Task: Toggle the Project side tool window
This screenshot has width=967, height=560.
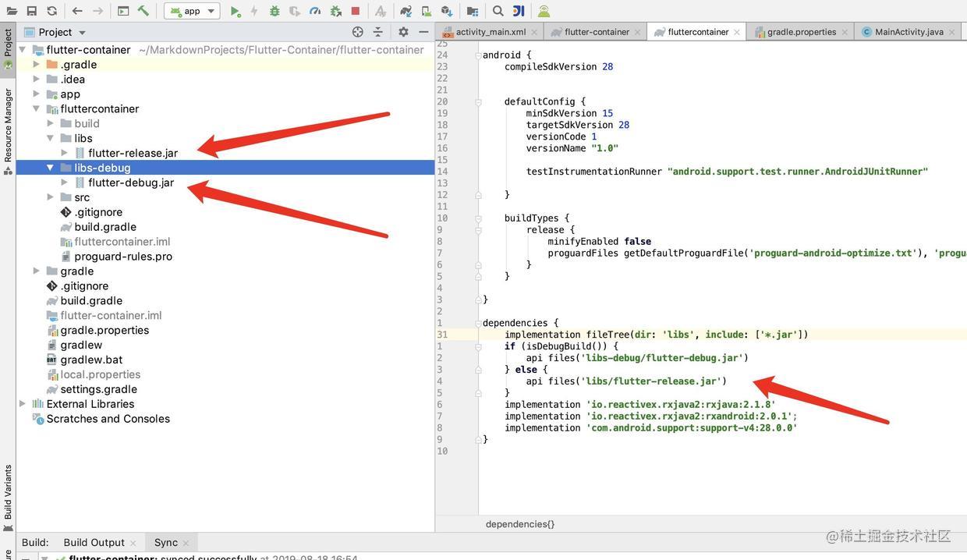Action: pos(8,48)
